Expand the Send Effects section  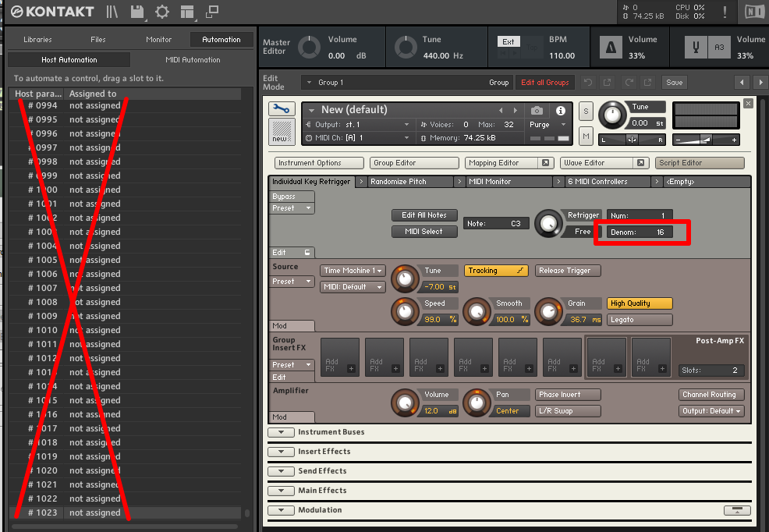pyautogui.click(x=281, y=471)
